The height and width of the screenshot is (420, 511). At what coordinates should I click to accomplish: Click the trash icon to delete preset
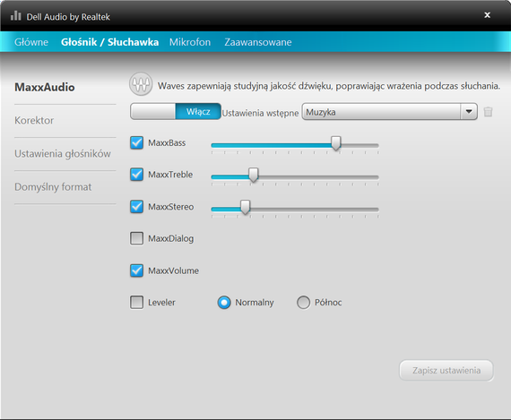pyautogui.click(x=488, y=112)
